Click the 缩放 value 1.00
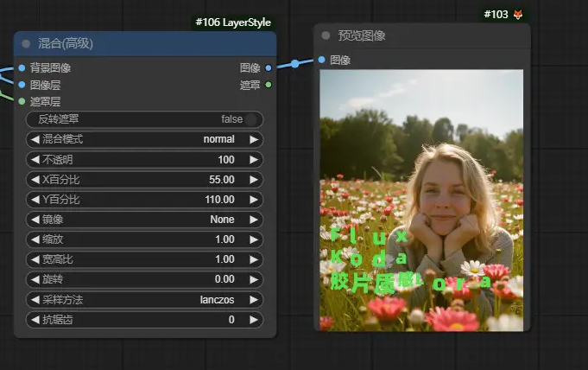 (224, 239)
